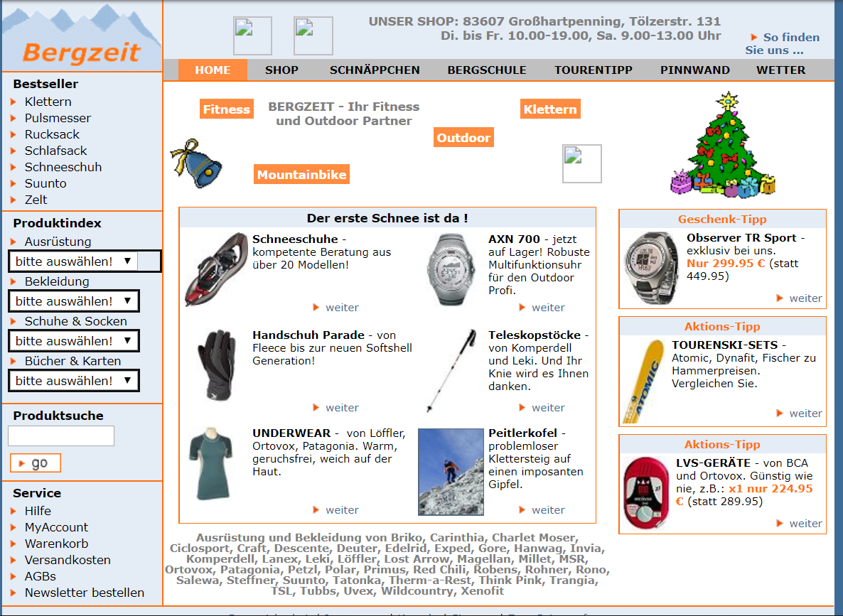Focus the Produktsuche text field
Image resolution: width=843 pixels, height=616 pixels.
coord(61,436)
